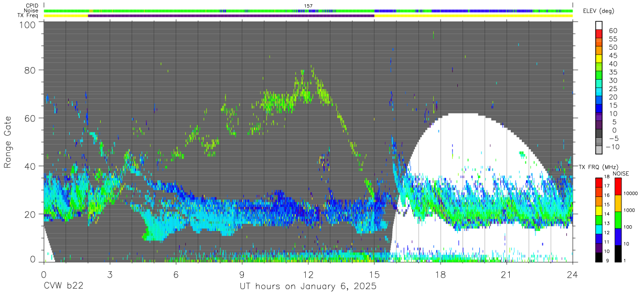Select the red segment of NOISE color bar
The width and height of the screenshot is (644, 297).
[618, 186]
